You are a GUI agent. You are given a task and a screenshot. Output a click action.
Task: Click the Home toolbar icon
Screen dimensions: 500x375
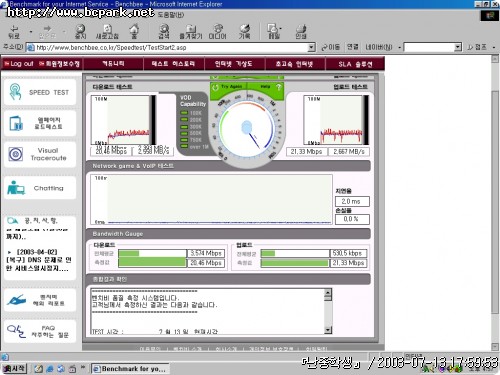click(134, 32)
